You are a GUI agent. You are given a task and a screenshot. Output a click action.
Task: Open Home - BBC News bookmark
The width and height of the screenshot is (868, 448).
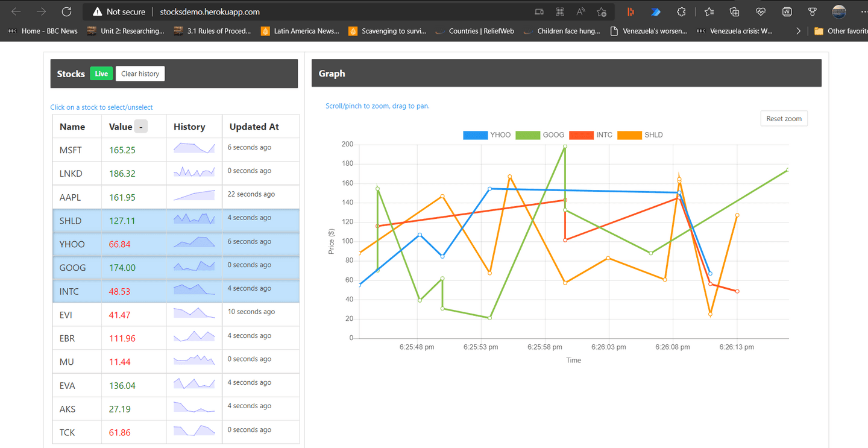[42, 31]
